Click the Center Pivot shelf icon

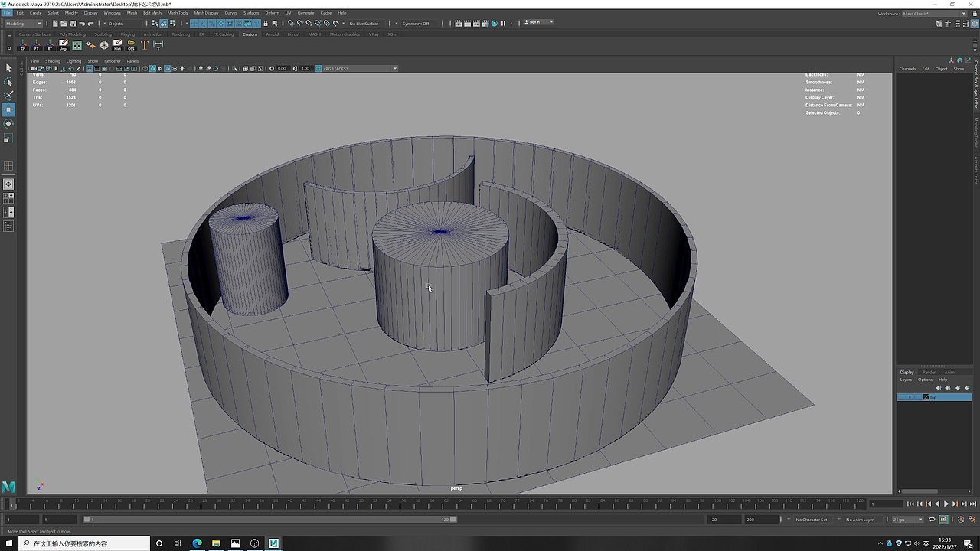[23, 45]
